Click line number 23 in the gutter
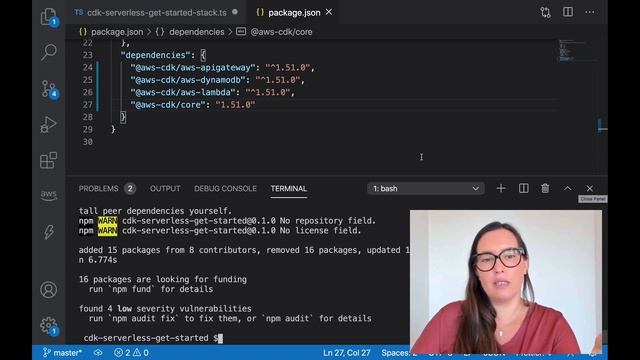640x360 pixels. [87, 55]
